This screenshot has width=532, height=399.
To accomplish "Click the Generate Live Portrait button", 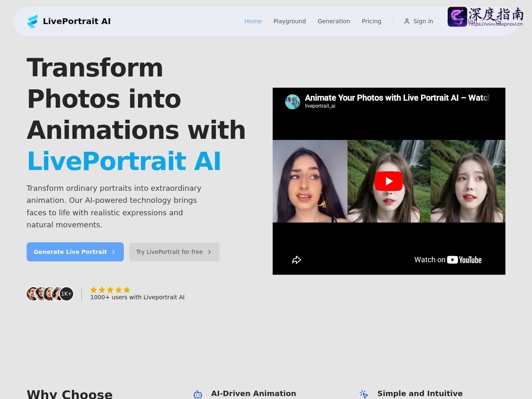I will click(75, 252).
